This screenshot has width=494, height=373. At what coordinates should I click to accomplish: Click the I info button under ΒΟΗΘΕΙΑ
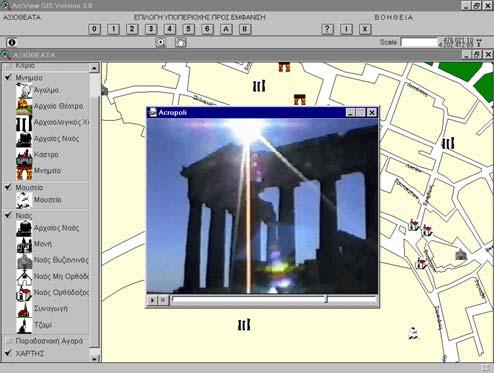click(346, 29)
